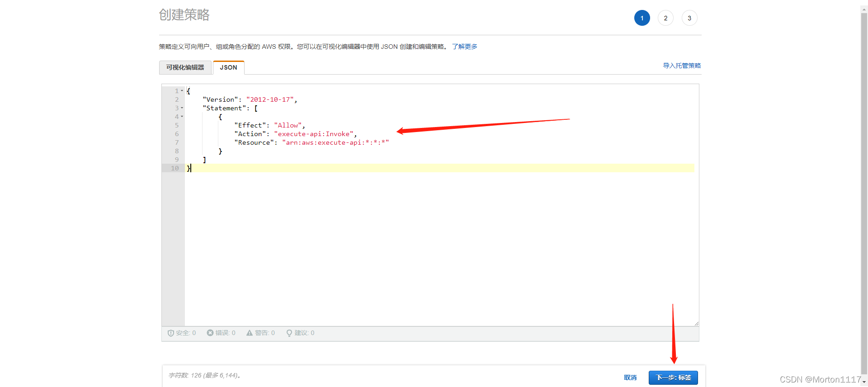Click the editor resize handle corner

pos(696,323)
